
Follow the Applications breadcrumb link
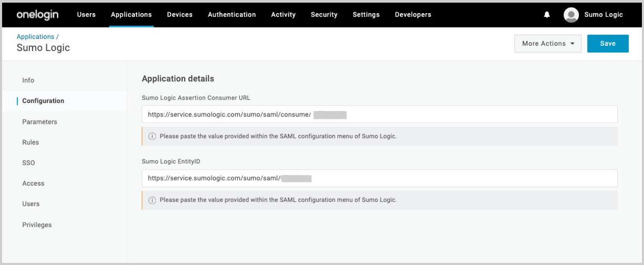[35, 37]
